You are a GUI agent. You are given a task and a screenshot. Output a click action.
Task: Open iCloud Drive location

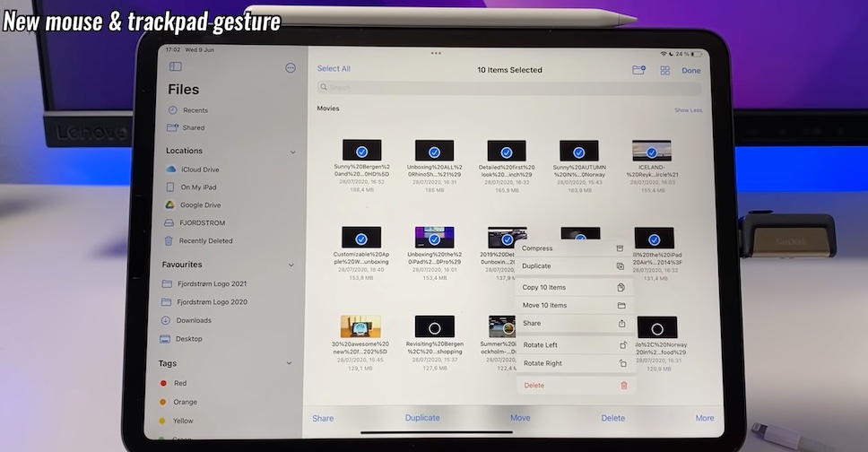click(199, 169)
